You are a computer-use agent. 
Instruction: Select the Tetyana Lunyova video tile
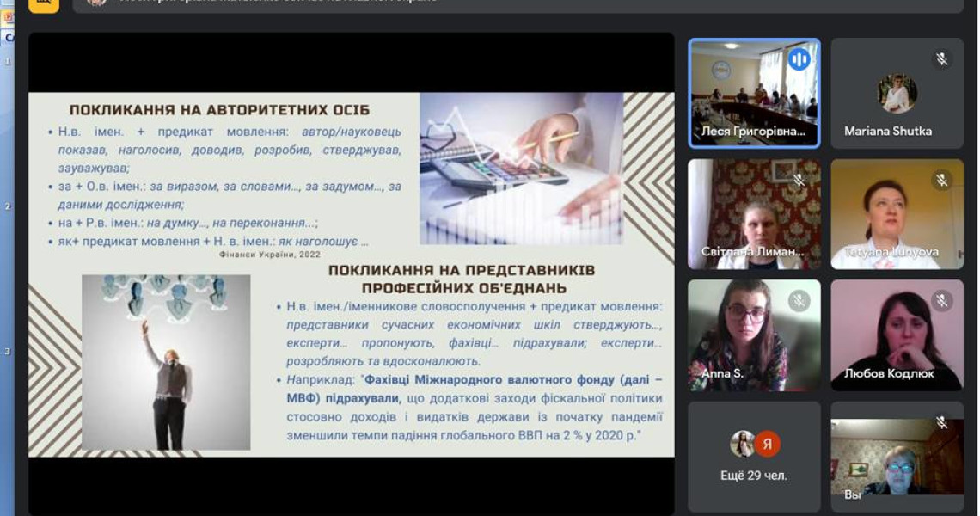click(x=897, y=214)
